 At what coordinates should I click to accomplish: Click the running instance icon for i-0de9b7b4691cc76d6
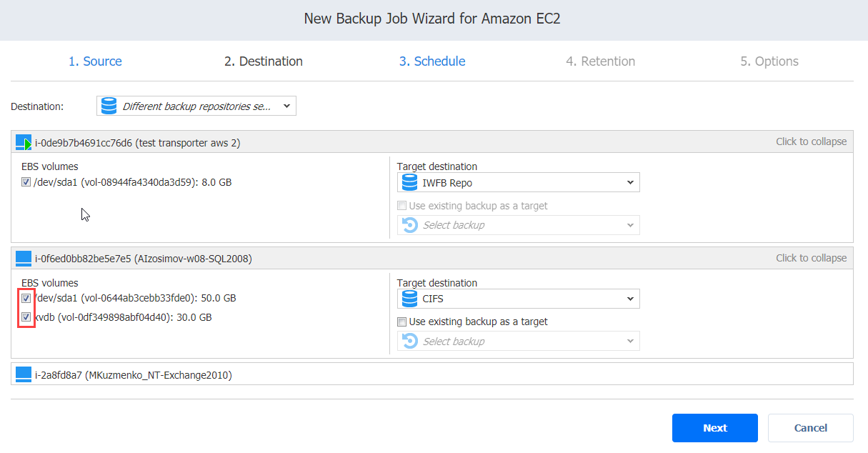click(24, 142)
